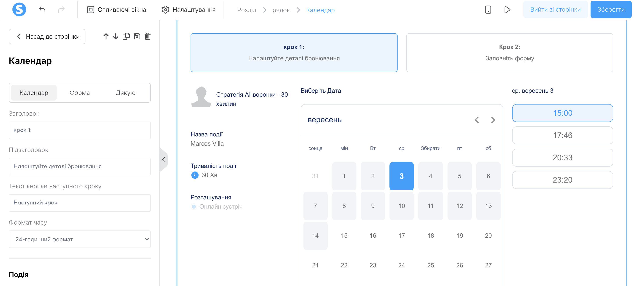Image resolution: width=644 pixels, height=286 pixels.
Task: Click the redo arrow icon
Action: click(61, 10)
